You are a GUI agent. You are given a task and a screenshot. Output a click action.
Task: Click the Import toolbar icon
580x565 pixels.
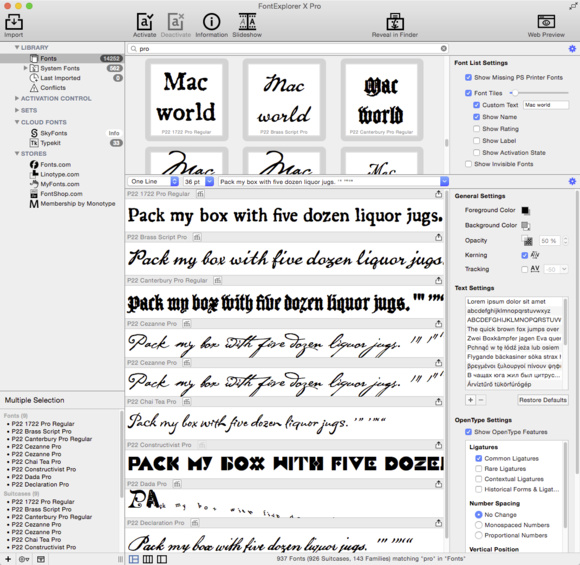point(14,22)
